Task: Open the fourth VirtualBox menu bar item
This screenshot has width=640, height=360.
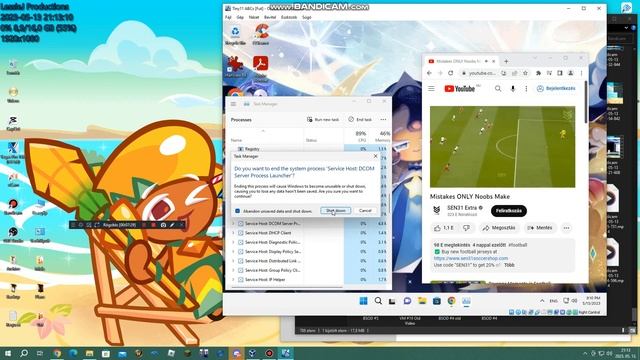Action: click(270, 18)
